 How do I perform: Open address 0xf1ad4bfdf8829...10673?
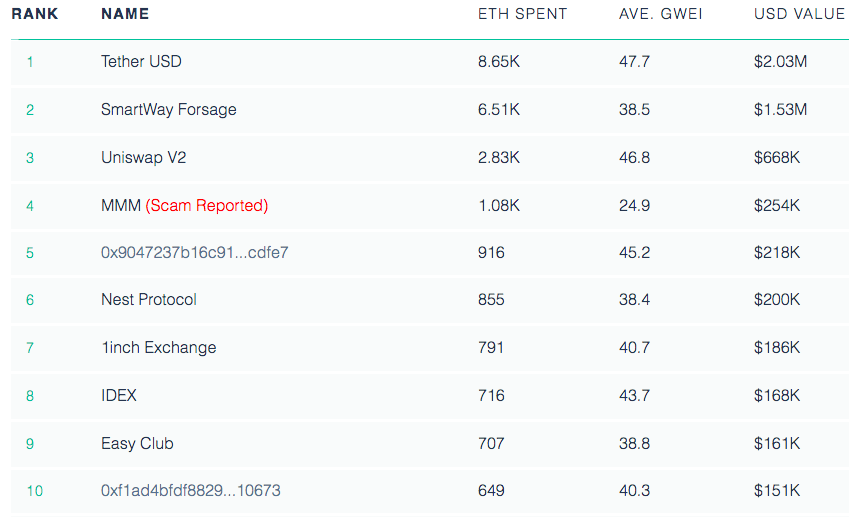[x=190, y=491]
